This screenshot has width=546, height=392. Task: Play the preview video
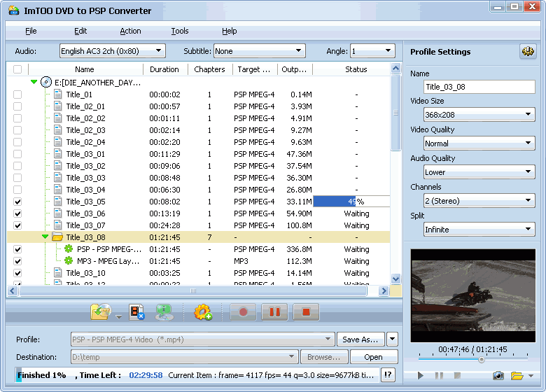(x=421, y=376)
